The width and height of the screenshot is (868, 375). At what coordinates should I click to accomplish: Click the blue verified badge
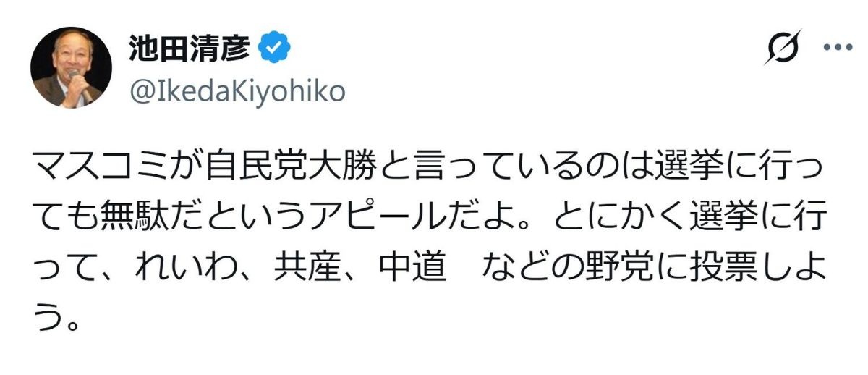(276, 49)
